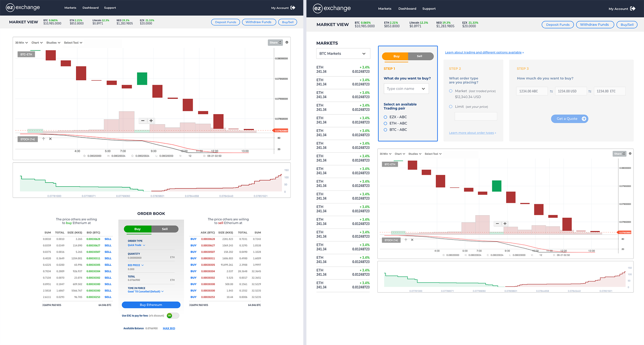Click the Limit price input field

476,116
